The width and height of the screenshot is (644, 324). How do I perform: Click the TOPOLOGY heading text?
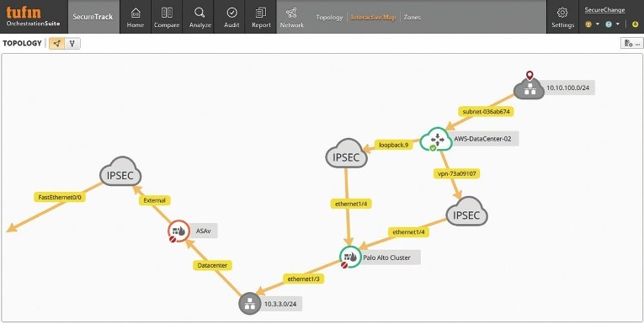(22, 43)
